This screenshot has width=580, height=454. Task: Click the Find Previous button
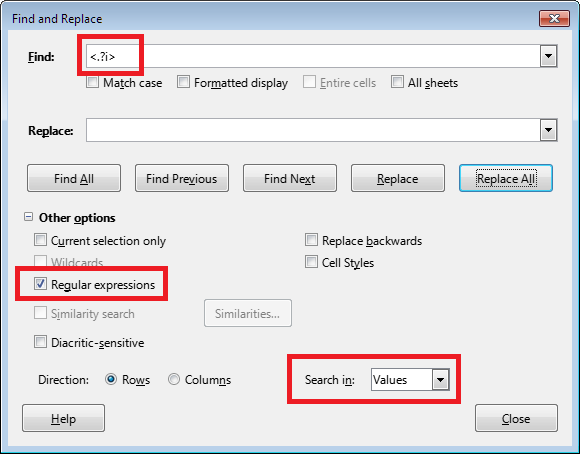coord(182,178)
